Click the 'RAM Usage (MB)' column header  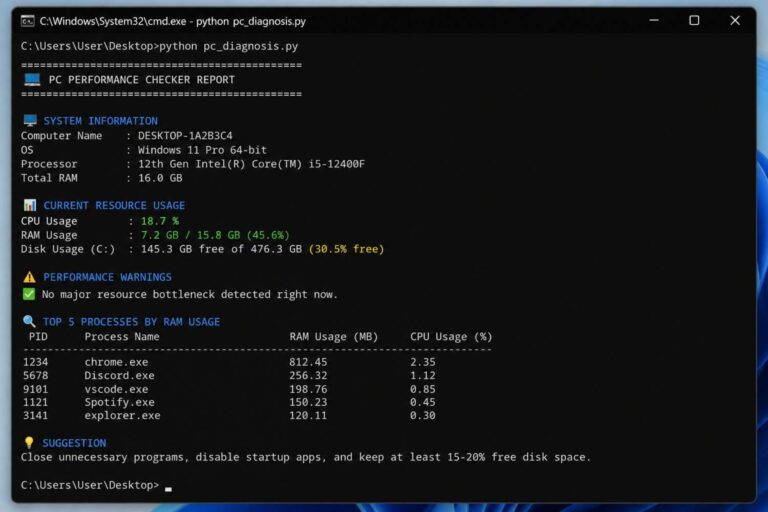pyautogui.click(x=334, y=337)
